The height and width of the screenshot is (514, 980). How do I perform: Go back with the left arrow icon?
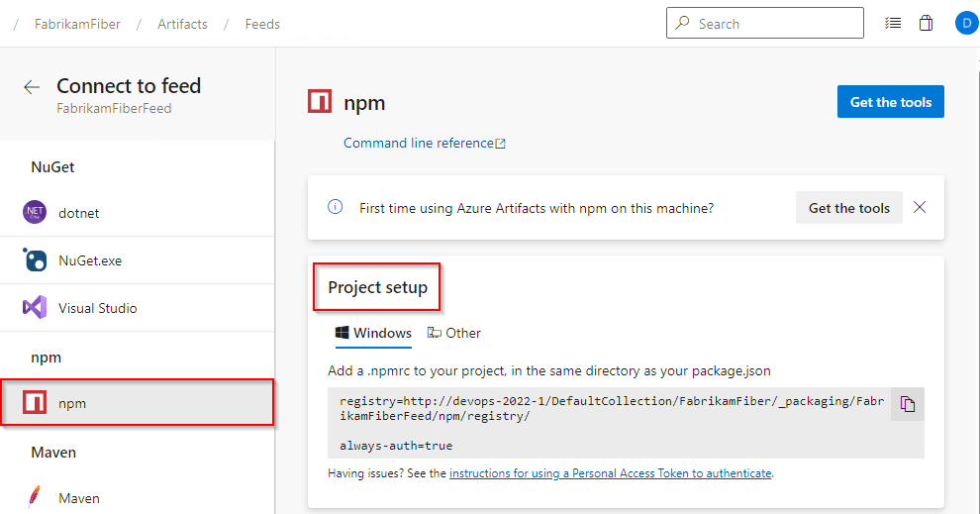coord(32,87)
